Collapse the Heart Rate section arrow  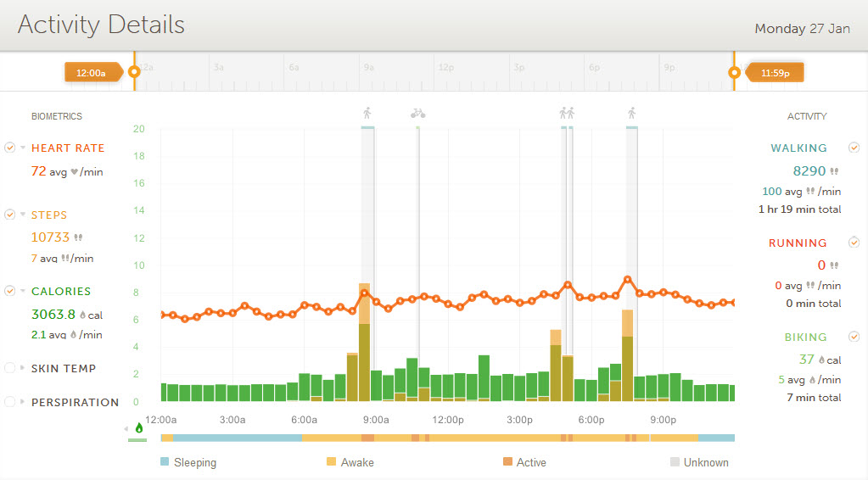23,148
